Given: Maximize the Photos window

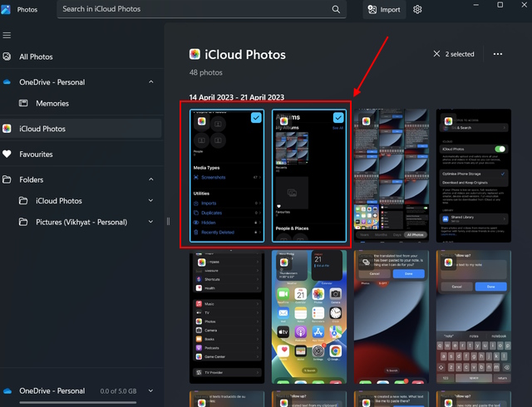Looking at the screenshot, I should coord(500,5).
